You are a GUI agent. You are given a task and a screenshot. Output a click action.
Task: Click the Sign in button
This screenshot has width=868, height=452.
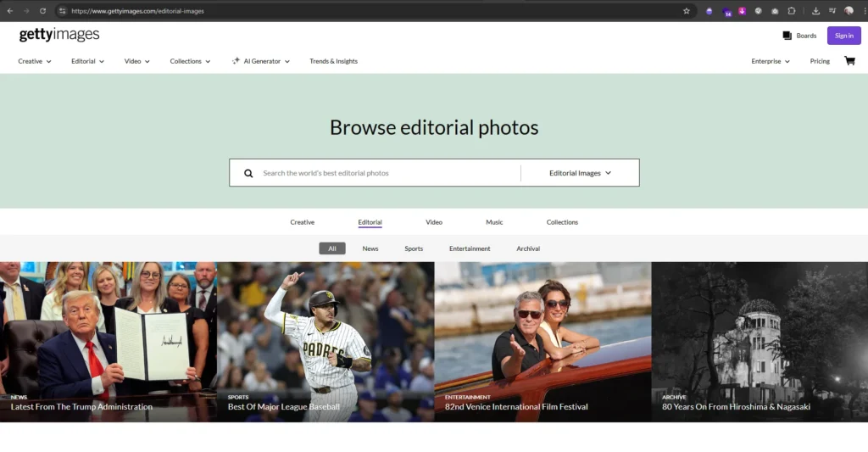tap(843, 36)
